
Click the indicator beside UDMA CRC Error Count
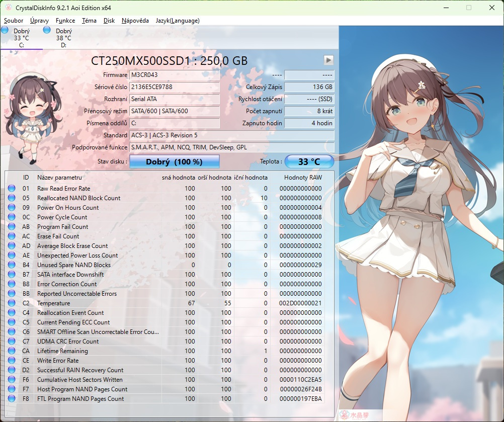(12, 341)
